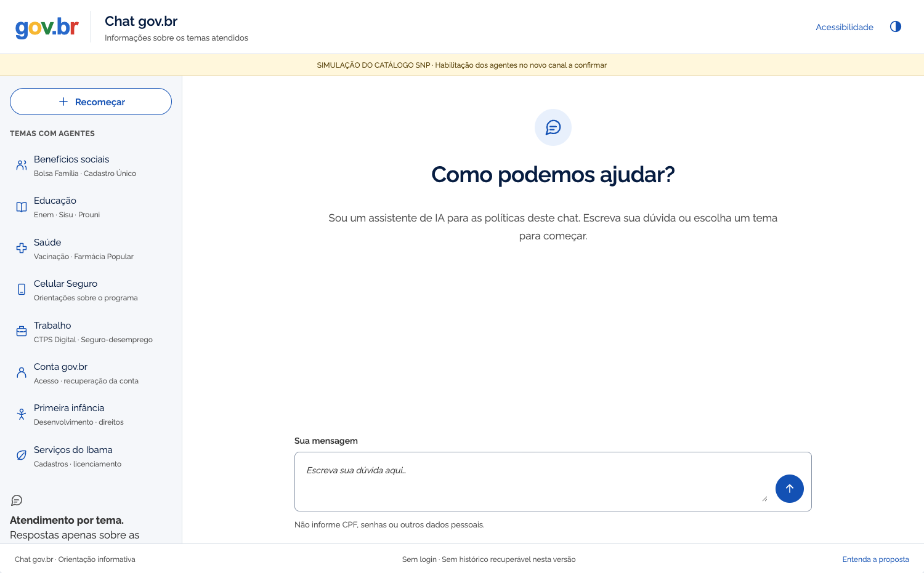Click the briefcase icon beside Trabalho
Viewport: 924px width, 573px height.
point(22,331)
